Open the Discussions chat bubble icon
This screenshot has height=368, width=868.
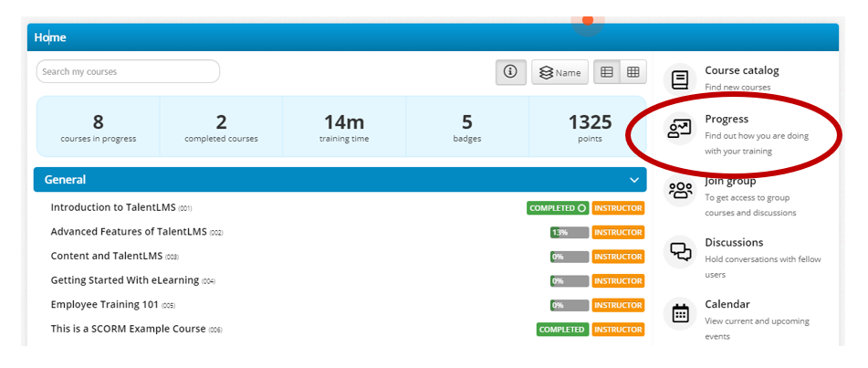point(680,252)
